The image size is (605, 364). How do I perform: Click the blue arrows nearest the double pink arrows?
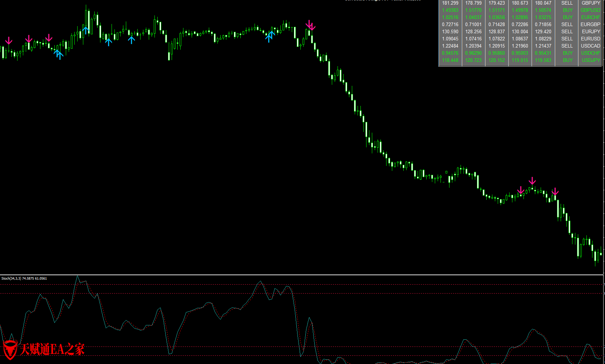point(270,36)
